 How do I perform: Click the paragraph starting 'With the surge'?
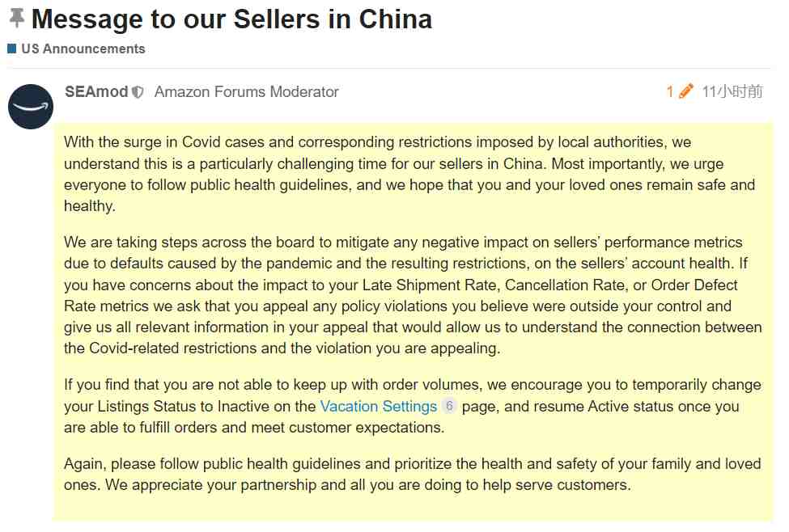click(x=409, y=174)
